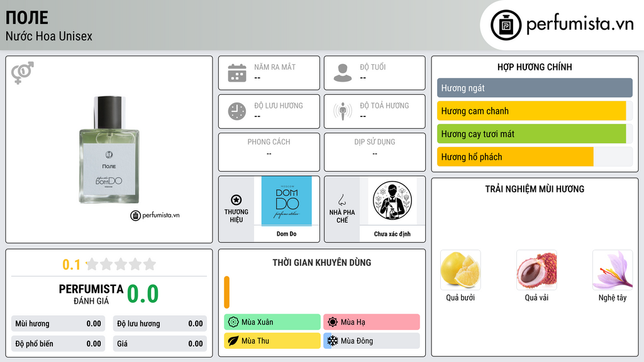Viewport: 644px width, 362px height.
Task: Click the Trải nghiệm mùi hương heading
Action: click(535, 189)
